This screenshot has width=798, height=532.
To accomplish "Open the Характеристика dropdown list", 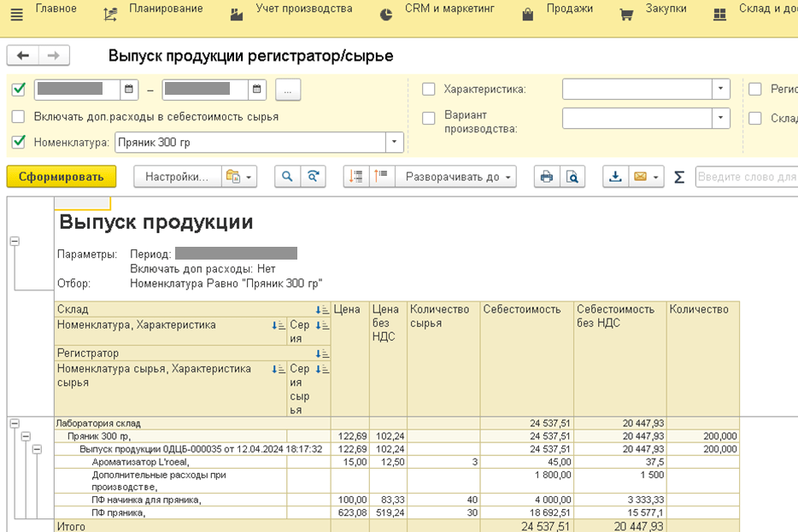I will pos(720,89).
